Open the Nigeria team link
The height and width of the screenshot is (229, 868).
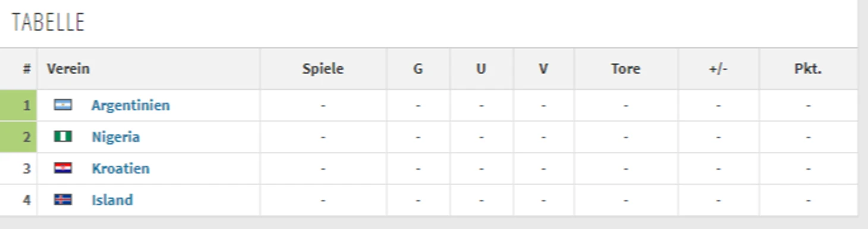pos(115,136)
